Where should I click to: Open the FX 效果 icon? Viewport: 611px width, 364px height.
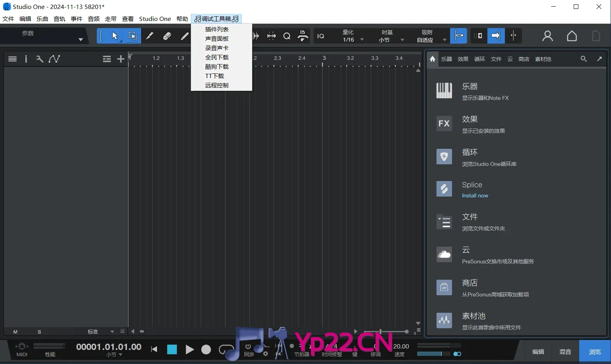coord(444,124)
